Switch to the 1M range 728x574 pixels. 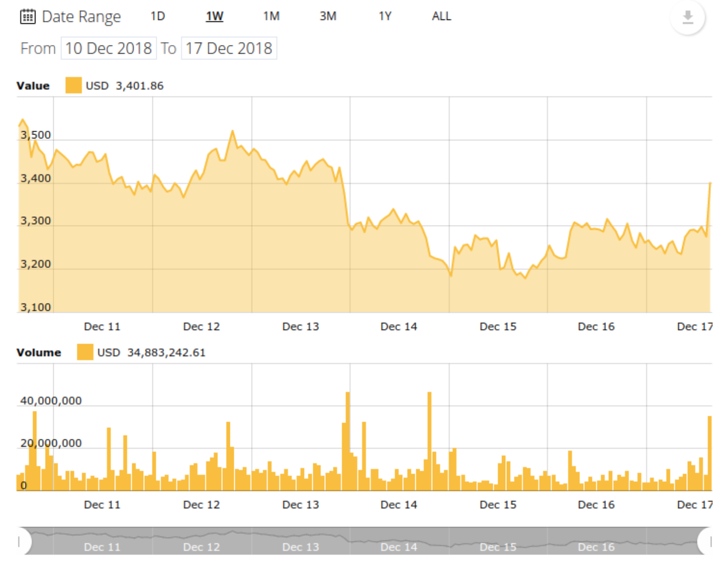pos(271,16)
